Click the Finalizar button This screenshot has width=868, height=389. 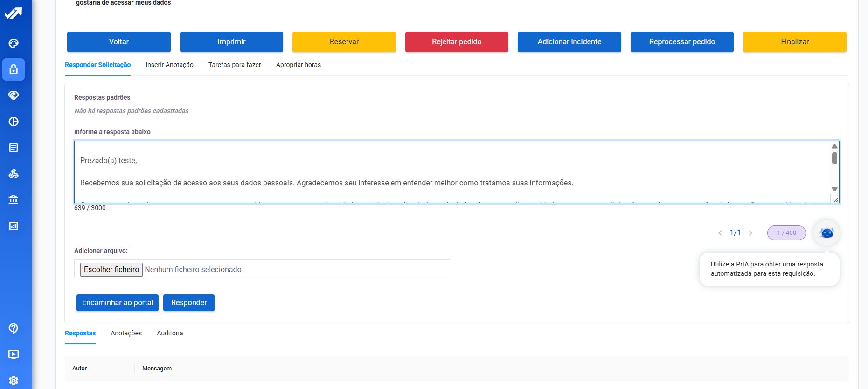tap(794, 42)
